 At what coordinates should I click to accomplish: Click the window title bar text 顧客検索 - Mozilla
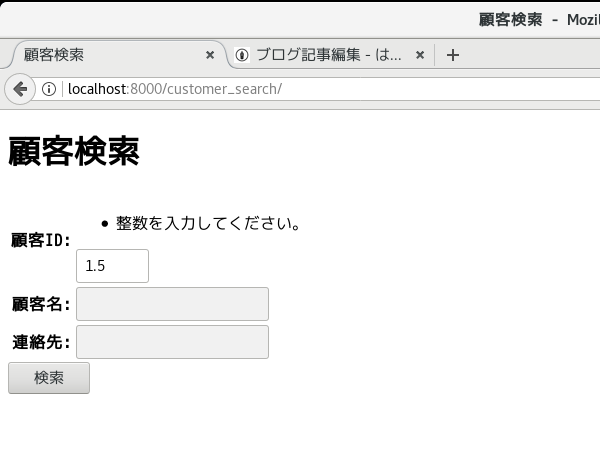coord(539,20)
